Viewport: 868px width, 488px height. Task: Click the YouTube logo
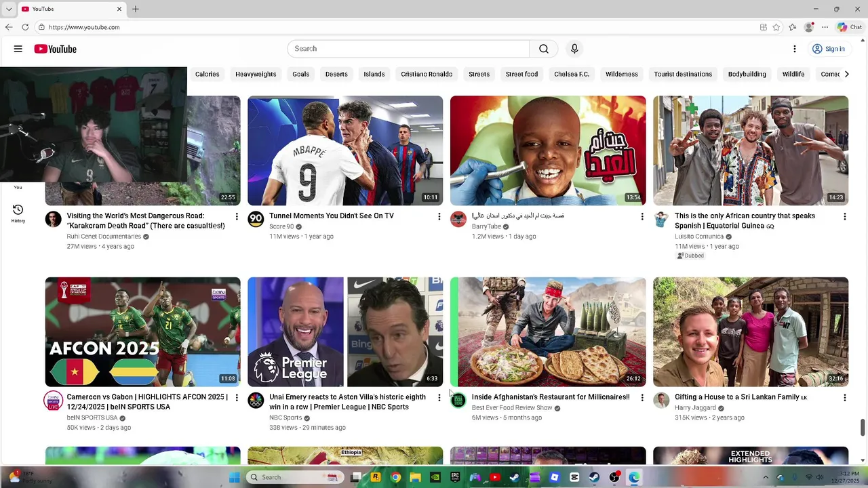(55, 49)
